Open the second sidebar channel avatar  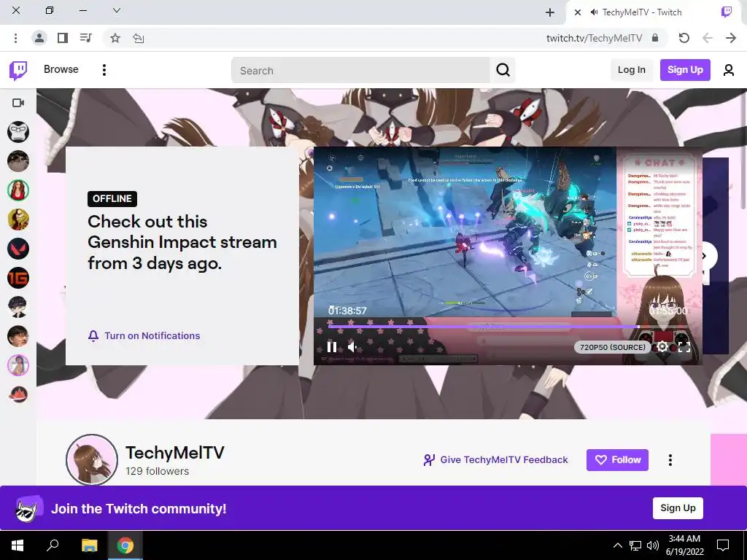[18, 161]
